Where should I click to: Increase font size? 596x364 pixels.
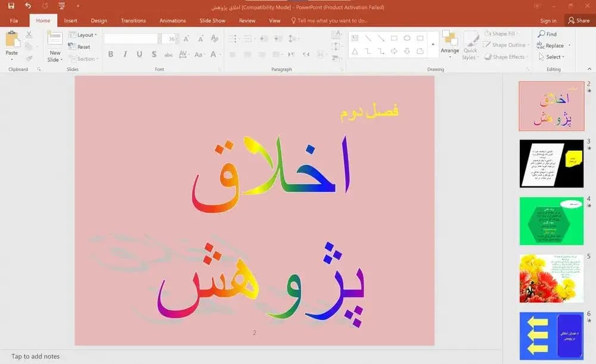click(186, 39)
